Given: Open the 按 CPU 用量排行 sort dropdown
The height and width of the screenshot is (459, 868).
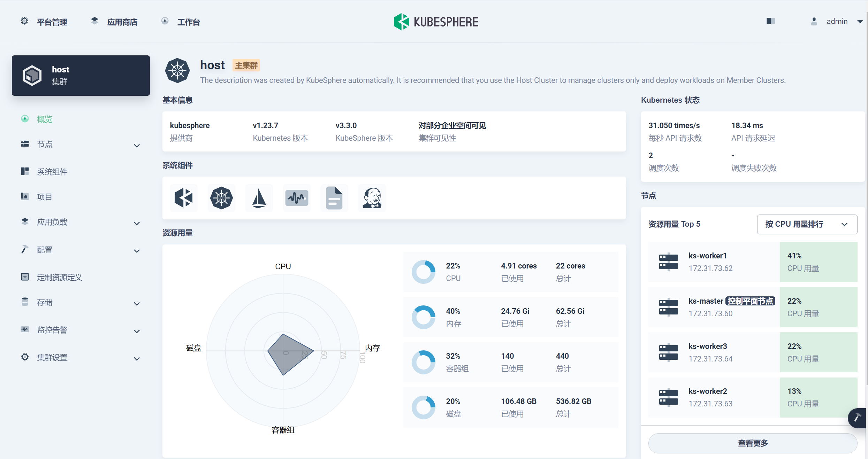Looking at the screenshot, I should 807,224.
